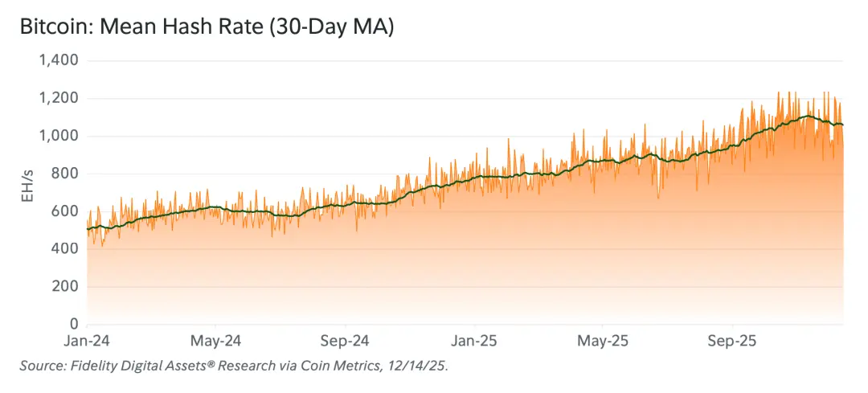Click the Sep-25 x-axis date label
Screen dimensions: 868x393
(731, 341)
